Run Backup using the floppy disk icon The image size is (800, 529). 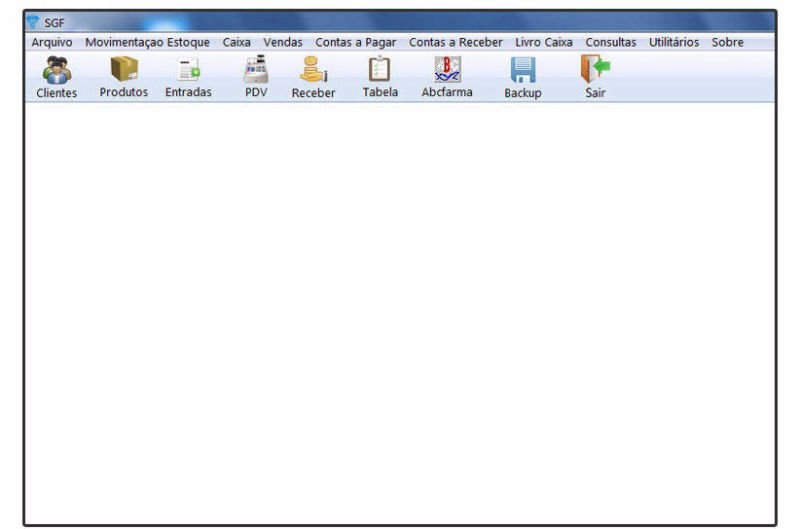[523, 70]
